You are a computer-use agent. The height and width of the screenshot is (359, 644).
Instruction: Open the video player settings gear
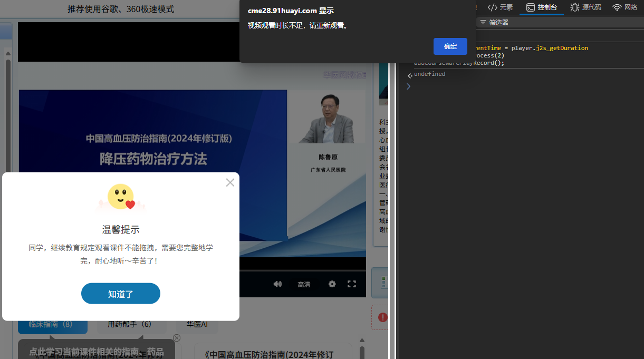332,284
